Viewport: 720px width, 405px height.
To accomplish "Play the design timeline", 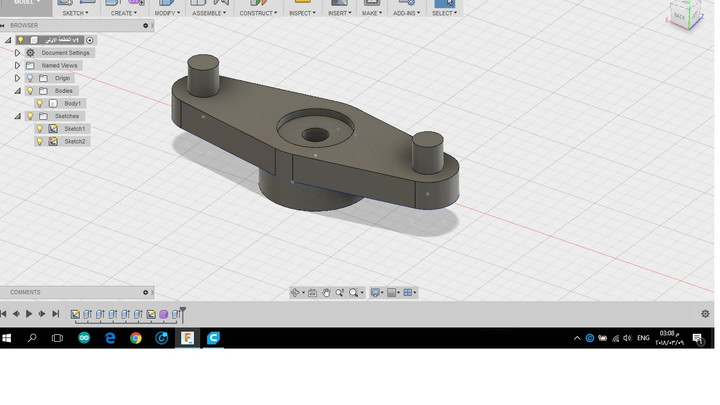I will [29, 314].
